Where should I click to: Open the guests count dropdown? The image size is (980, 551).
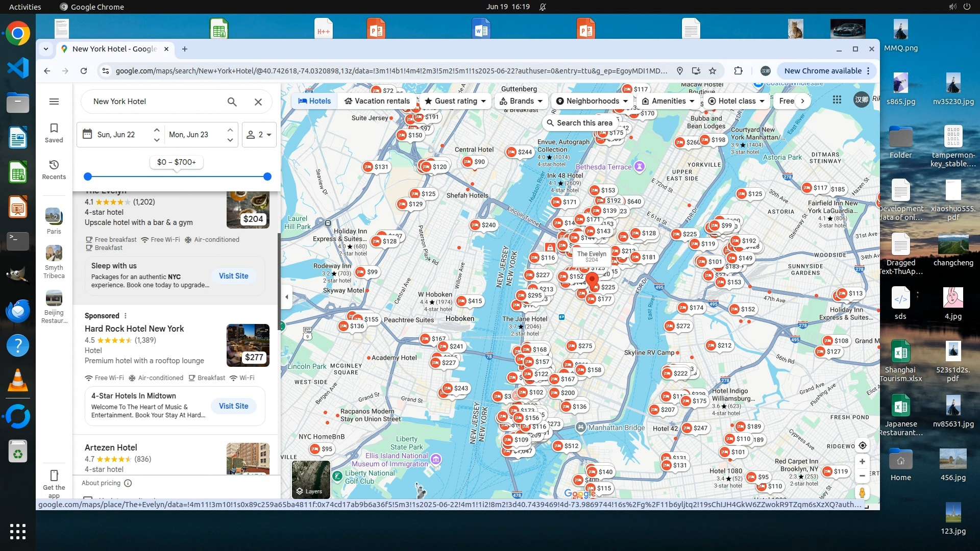pos(259,135)
